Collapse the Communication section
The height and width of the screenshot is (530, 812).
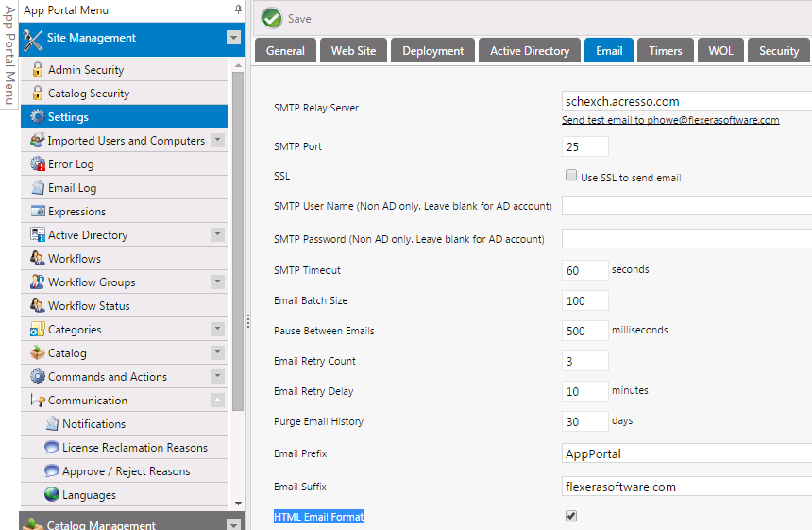(x=217, y=401)
